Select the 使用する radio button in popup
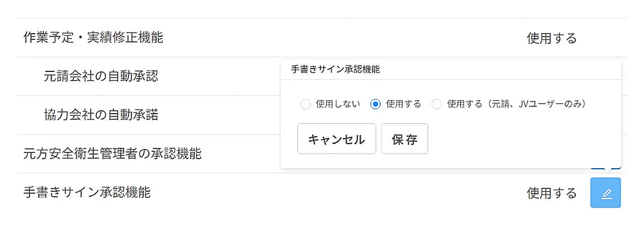644x225 pixels. click(376, 104)
